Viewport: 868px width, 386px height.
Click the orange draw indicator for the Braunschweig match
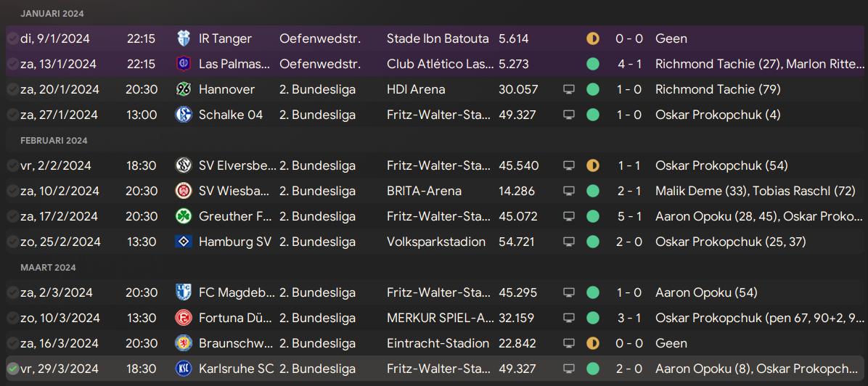593,342
